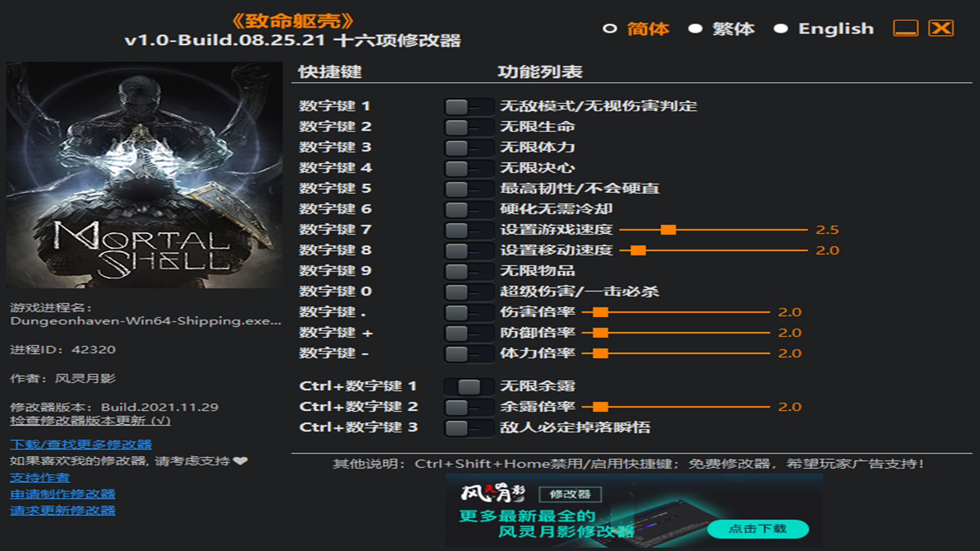Toggle 无敌模式 god mode switch
The width and height of the screenshot is (980, 551).
click(468, 107)
